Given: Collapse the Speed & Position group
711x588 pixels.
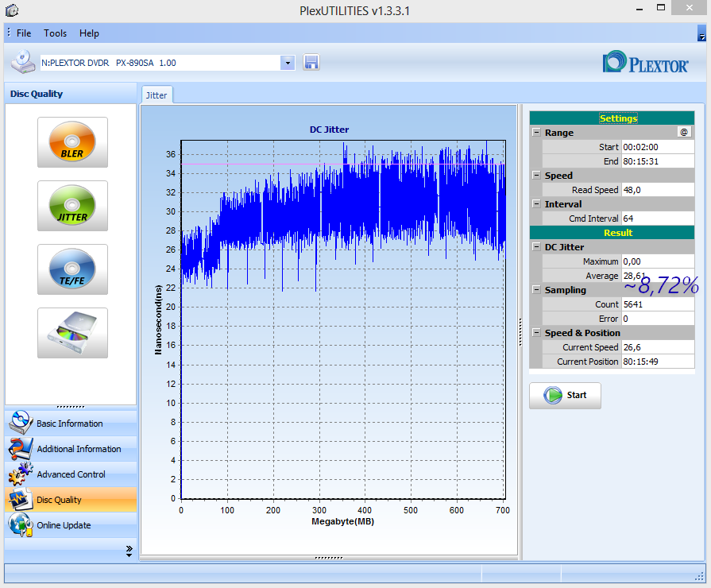Looking at the screenshot, I should pyautogui.click(x=536, y=333).
